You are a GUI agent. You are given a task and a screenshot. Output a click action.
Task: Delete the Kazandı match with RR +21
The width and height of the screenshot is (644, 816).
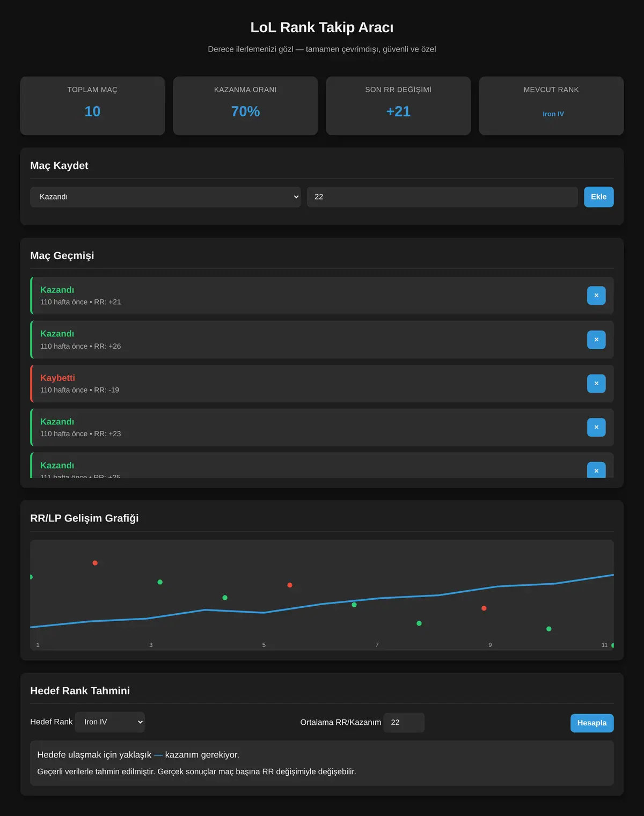click(x=596, y=296)
